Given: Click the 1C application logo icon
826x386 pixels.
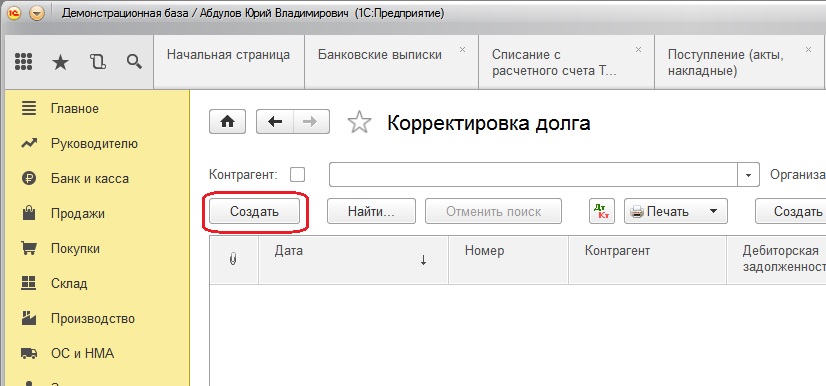Looking at the screenshot, I should (x=14, y=14).
